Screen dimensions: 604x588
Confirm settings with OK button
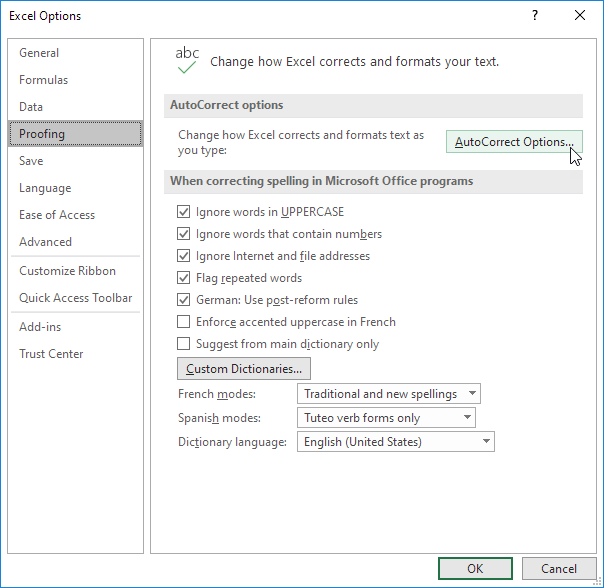(475, 568)
